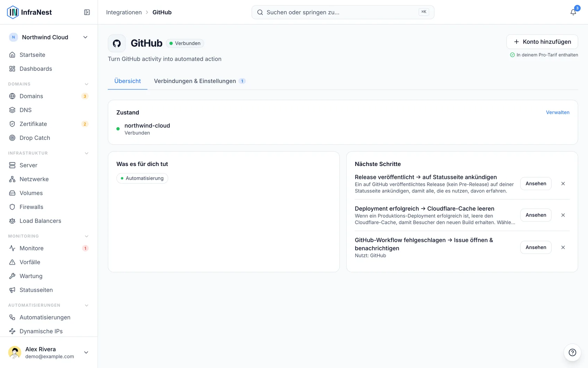Viewport: 588px width, 368px height.
Task: Expand Northwind Cloud workspace switcher
Action: (x=49, y=37)
